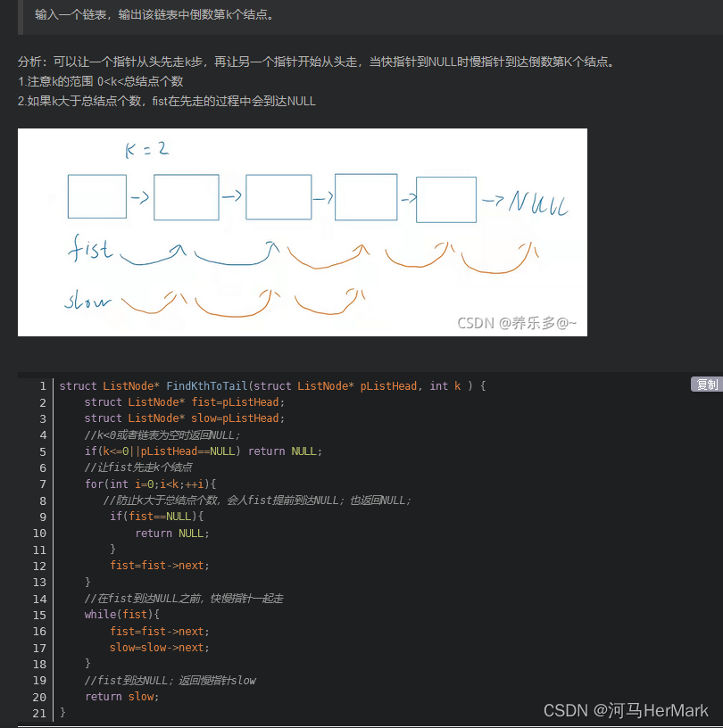This screenshot has height=728, width=723.
Task: Click the 'if(fist==NULL){' line
Action: click(x=156, y=517)
